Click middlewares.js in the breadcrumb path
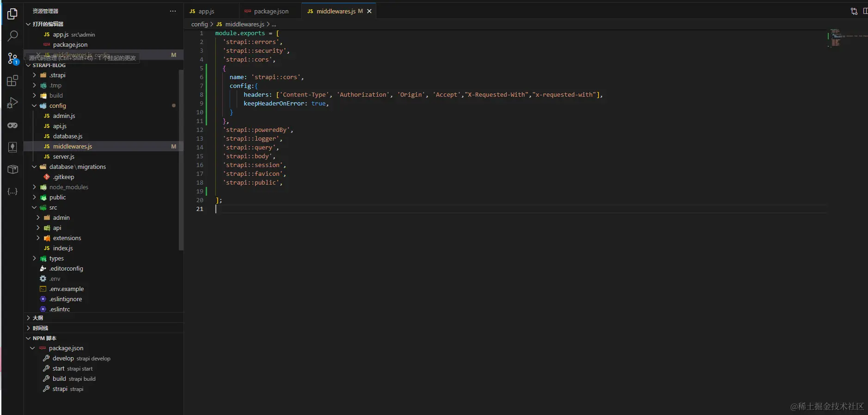The image size is (868, 415). coord(245,24)
